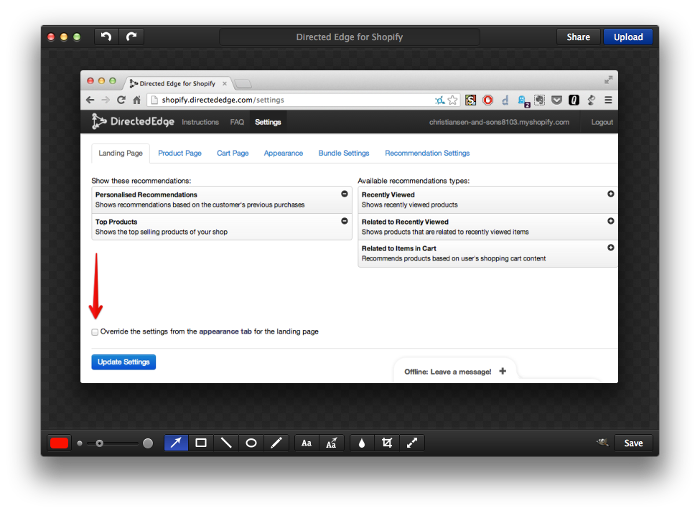Remove Personalised Recommendations with minus icon
The image size is (700, 513).
coord(344,194)
